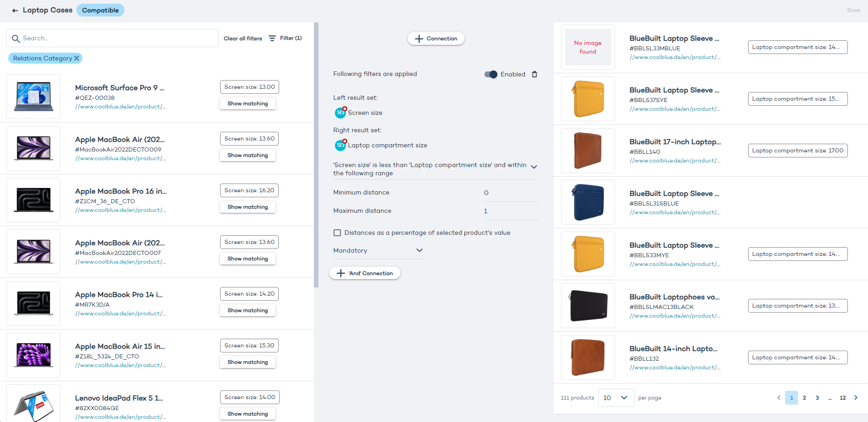Image resolution: width=868 pixels, height=422 pixels.
Task: Show matching for Microsoft Surface Pro 9
Action: tap(248, 103)
